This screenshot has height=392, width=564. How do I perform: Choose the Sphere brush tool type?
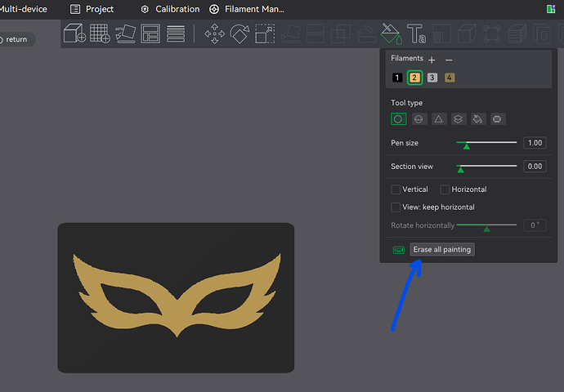click(419, 119)
